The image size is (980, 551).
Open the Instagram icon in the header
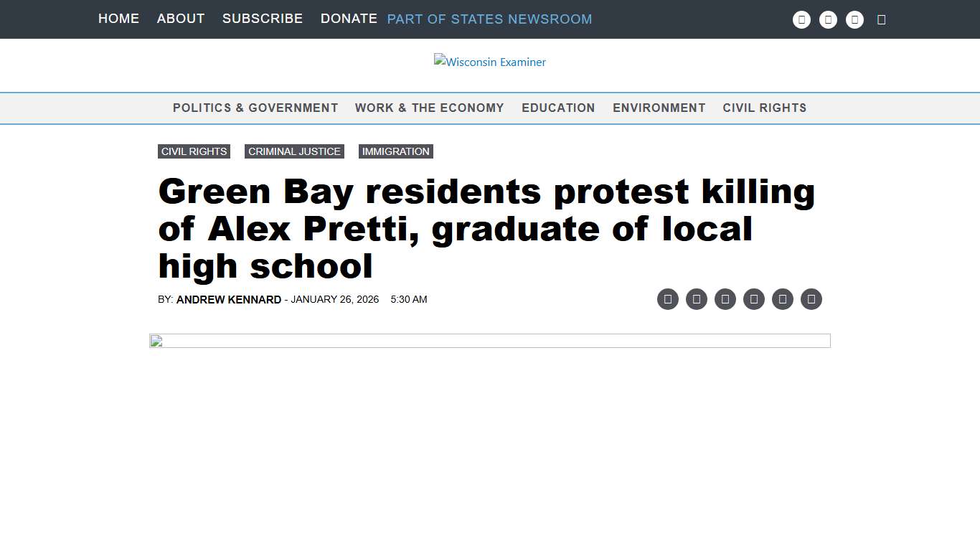[x=855, y=19]
